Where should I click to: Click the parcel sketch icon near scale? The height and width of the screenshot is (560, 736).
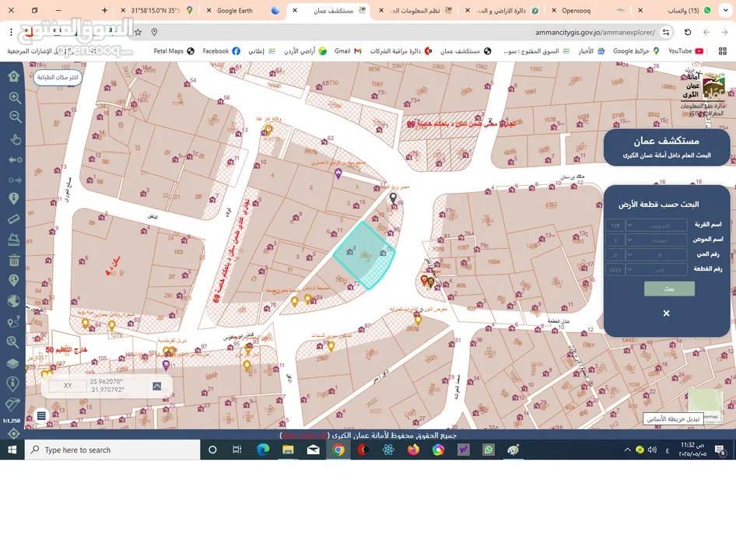pyautogui.click(x=12, y=404)
